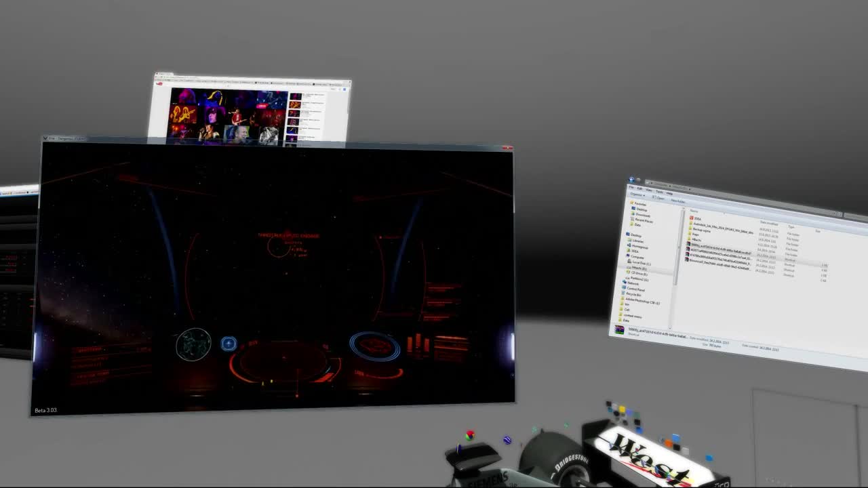This screenshot has height=488, width=868.
Task: Click the New folder button
Action: click(x=677, y=201)
